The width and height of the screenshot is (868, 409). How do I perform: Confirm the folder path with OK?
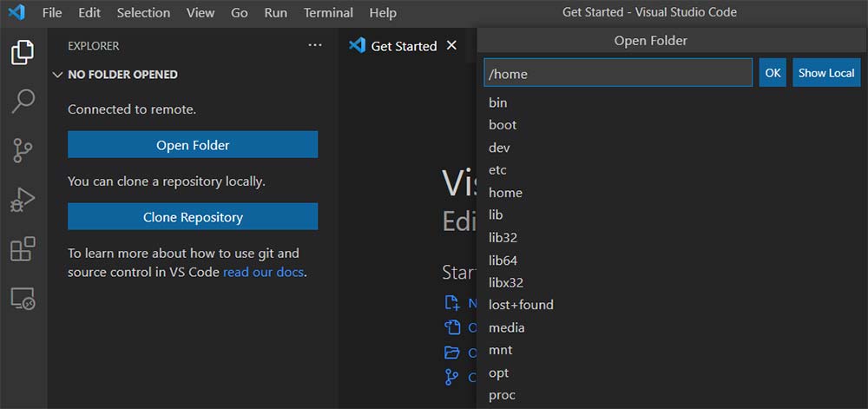tap(773, 72)
